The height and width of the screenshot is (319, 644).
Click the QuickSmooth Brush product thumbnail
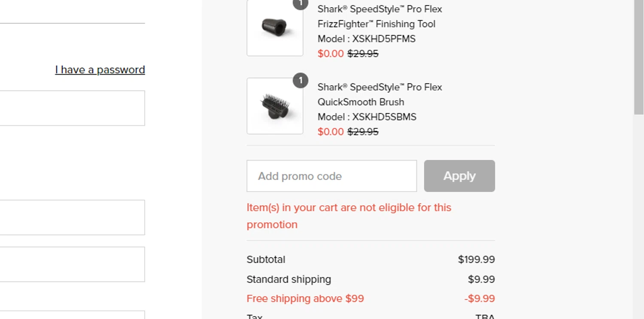[x=275, y=106]
